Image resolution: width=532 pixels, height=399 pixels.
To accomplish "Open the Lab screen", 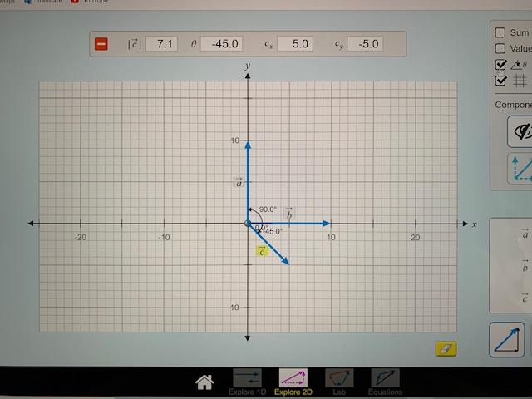I will (339, 382).
